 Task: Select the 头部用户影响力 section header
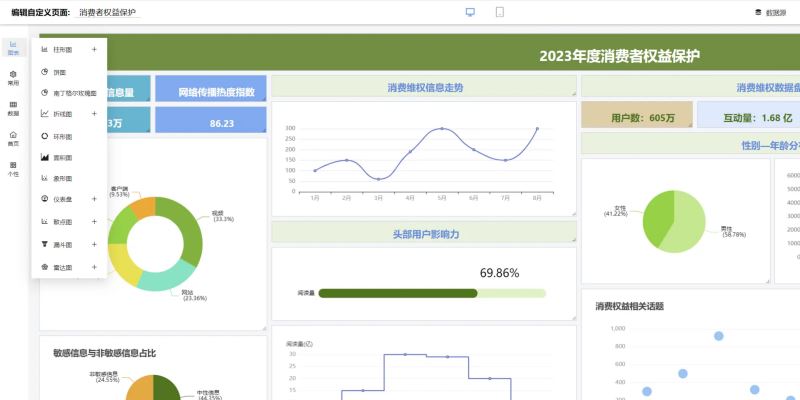coord(424,233)
